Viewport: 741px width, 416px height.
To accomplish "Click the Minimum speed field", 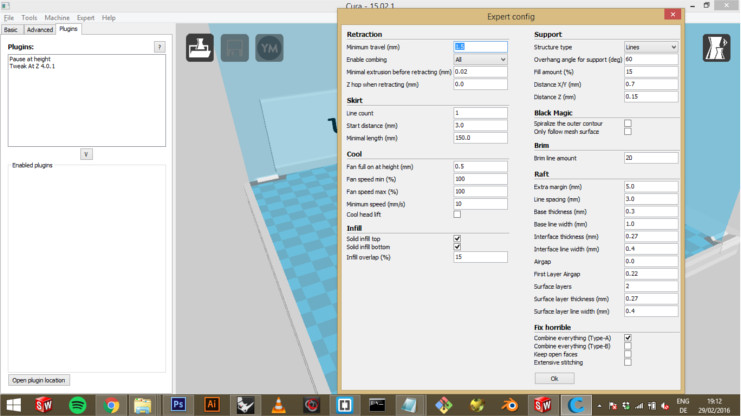I will pos(480,204).
